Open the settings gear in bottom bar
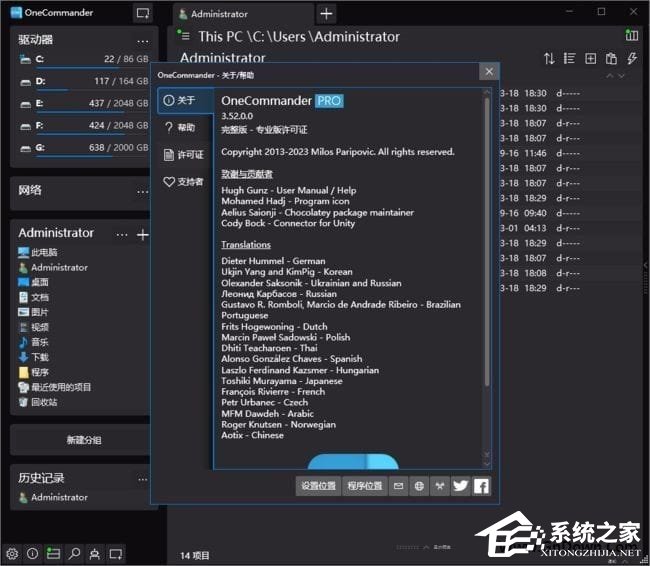Screen dimensions: 650x566 click(x=12, y=554)
